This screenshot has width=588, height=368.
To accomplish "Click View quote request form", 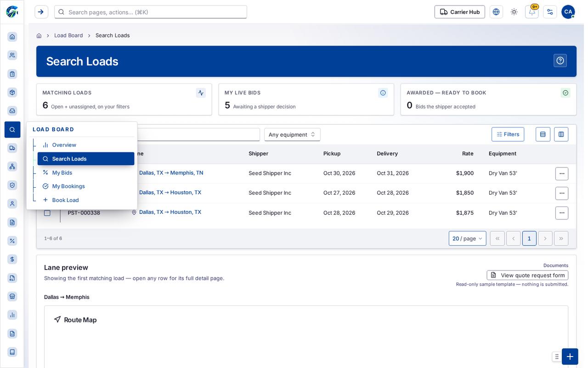I will point(527,275).
